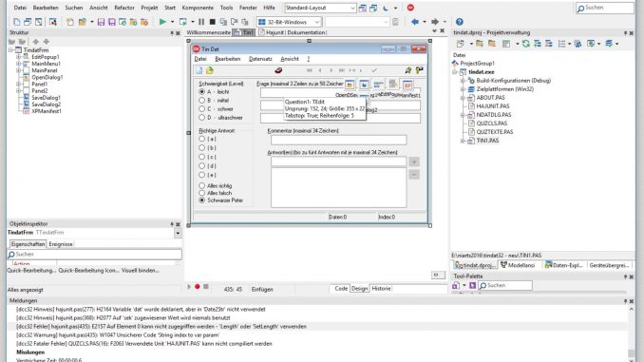Screen dimensions: 644x362
Task: Switch to the Ereignisse tab in Objektinspektor
Action: pyautogui.click(x=61, y=244)
